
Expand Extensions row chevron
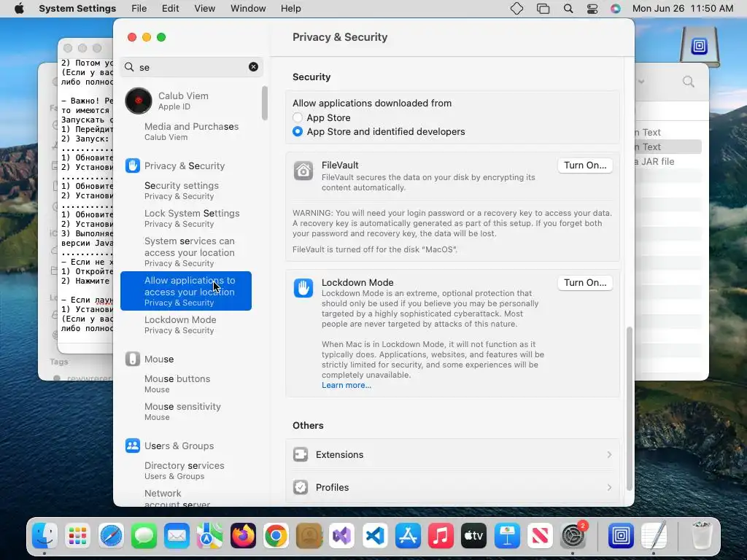(x=609, y=455)
